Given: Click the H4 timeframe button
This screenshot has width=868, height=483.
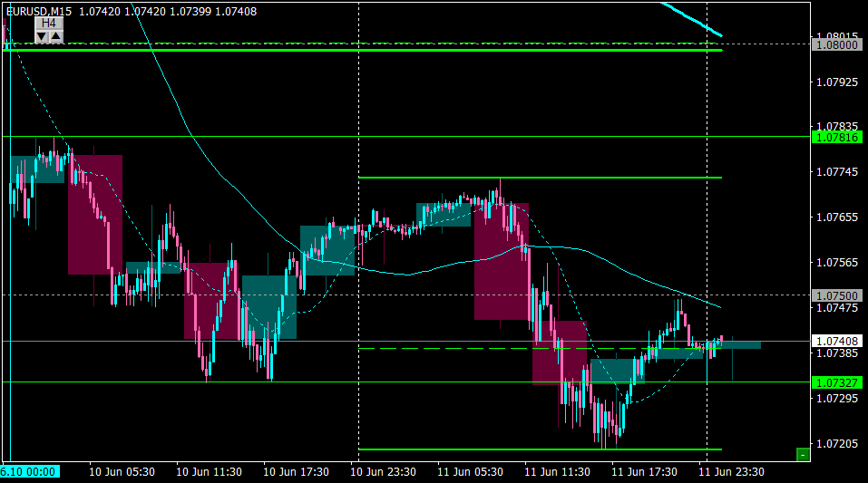Looking at the screenshot, I should [x=49, y=24].
